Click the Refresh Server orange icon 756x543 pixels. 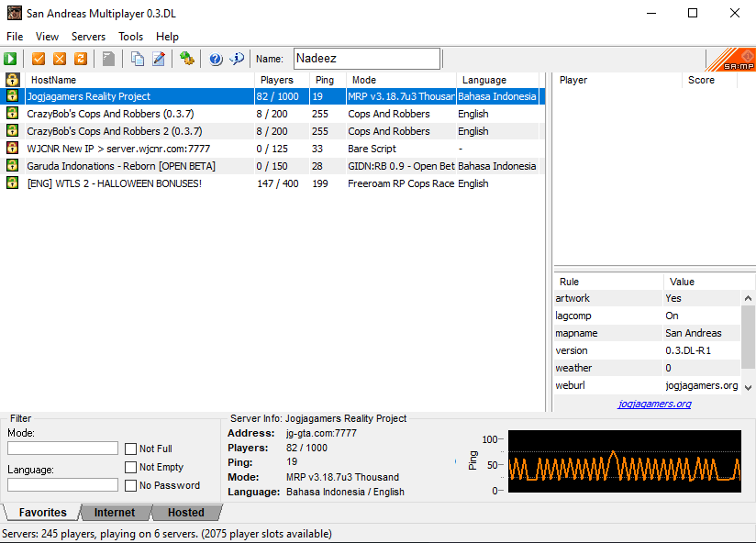[81, 59]
